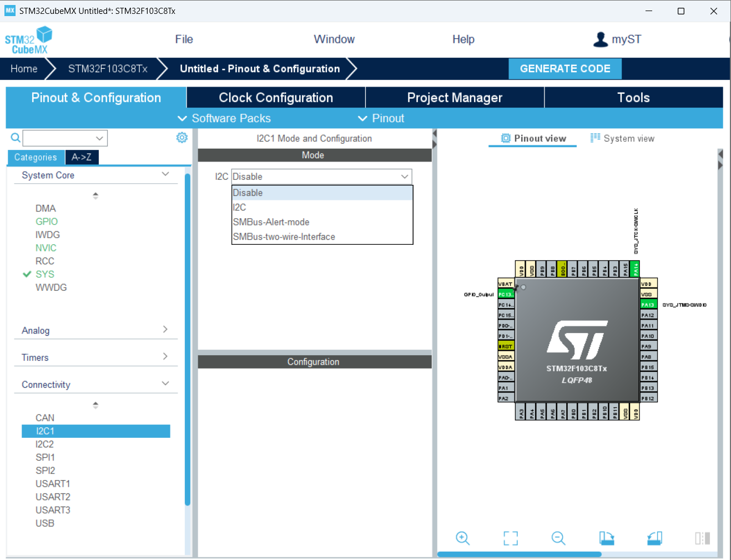
Task: Open the Software Packs dropdown
Action: coord(224,118)
